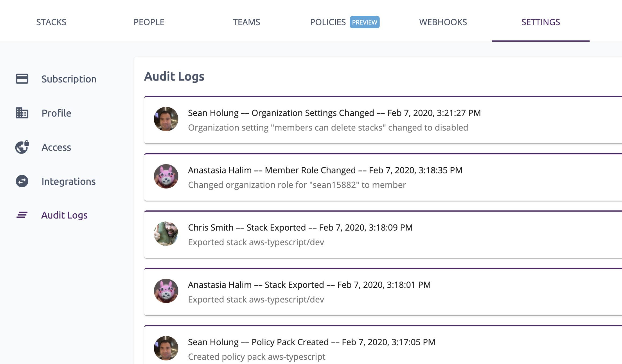The image size is (622, 364).
Task: Click the Profile sidebar icon
Action: click(x=22, y=113)
